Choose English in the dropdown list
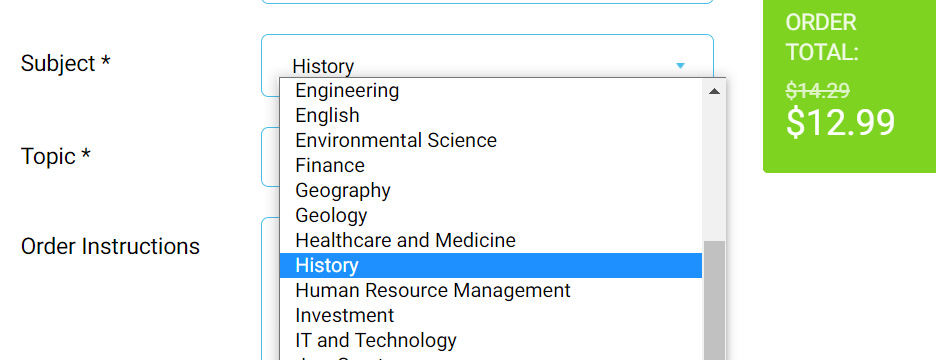This screenshot has height=360, width=936. [491, 115]
